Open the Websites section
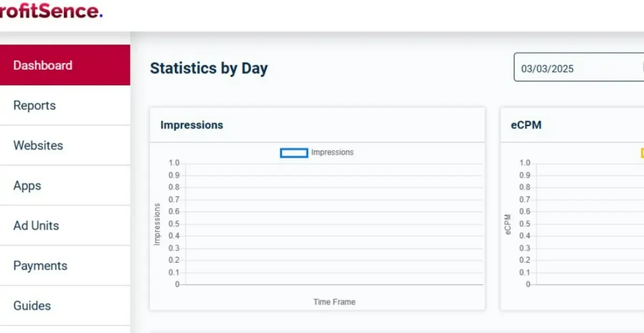Image resolution: width=644 pixels, height=333 pixels. coord(65,145)
